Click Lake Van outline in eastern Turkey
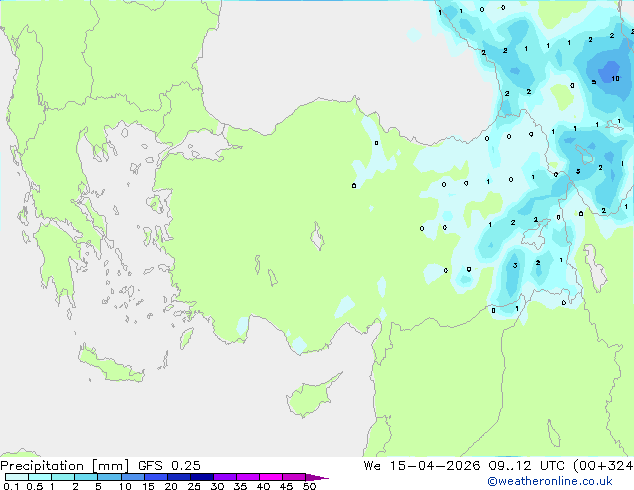The height and width of the screenshot is (490, 634). [536, 234]
